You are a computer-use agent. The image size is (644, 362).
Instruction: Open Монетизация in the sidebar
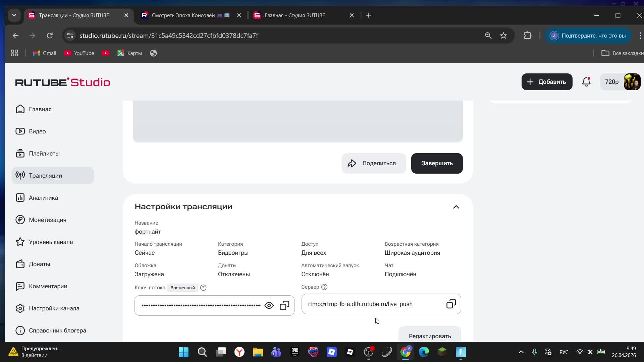coord(47,220)
